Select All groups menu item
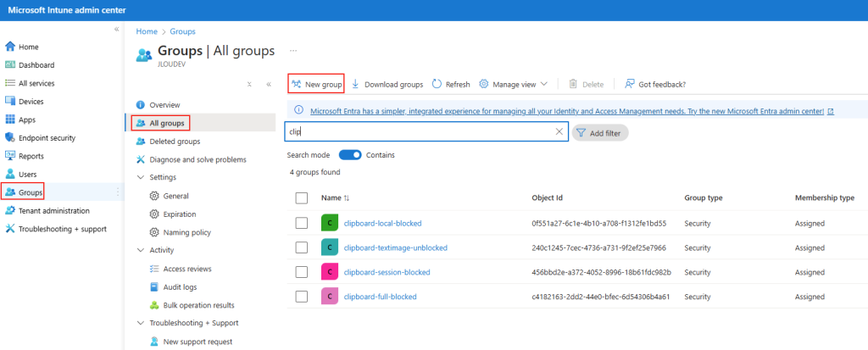The image size is (868, 350). coord(167,123)
